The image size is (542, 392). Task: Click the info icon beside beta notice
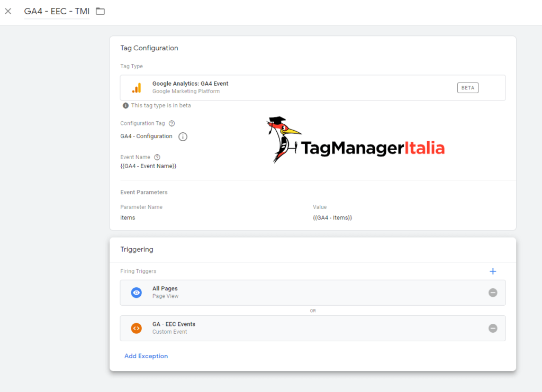(x=125, y=106)
